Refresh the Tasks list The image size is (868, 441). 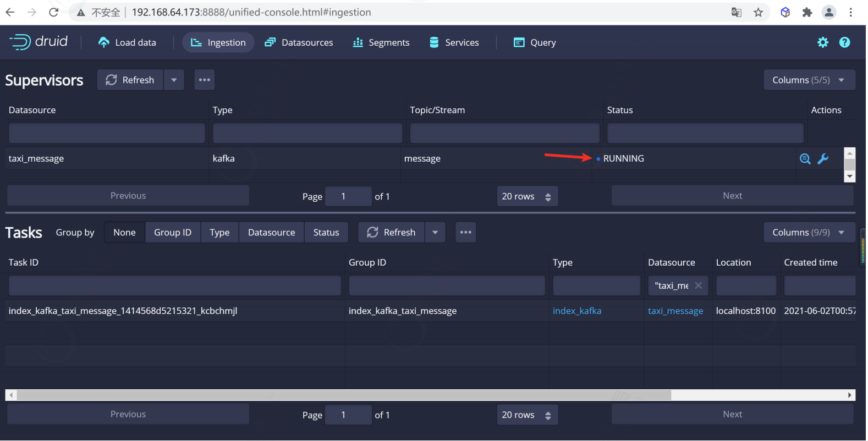pos(392,233)
